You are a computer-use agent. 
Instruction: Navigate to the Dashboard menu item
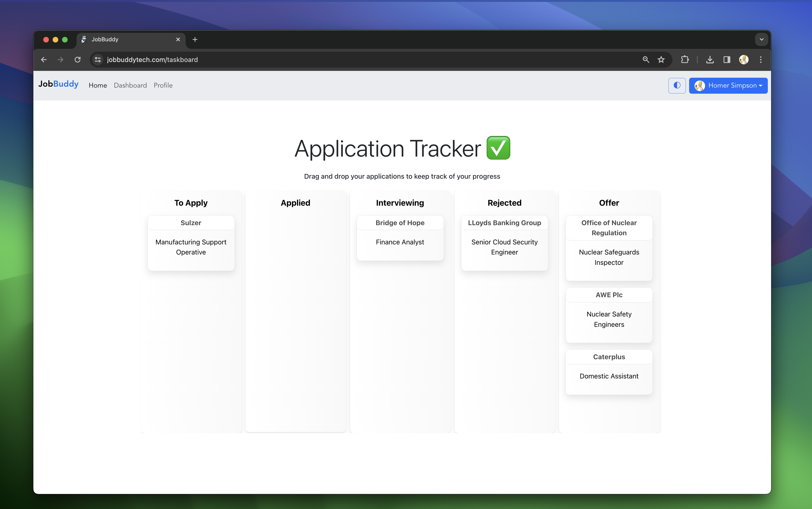click(130, 85)
